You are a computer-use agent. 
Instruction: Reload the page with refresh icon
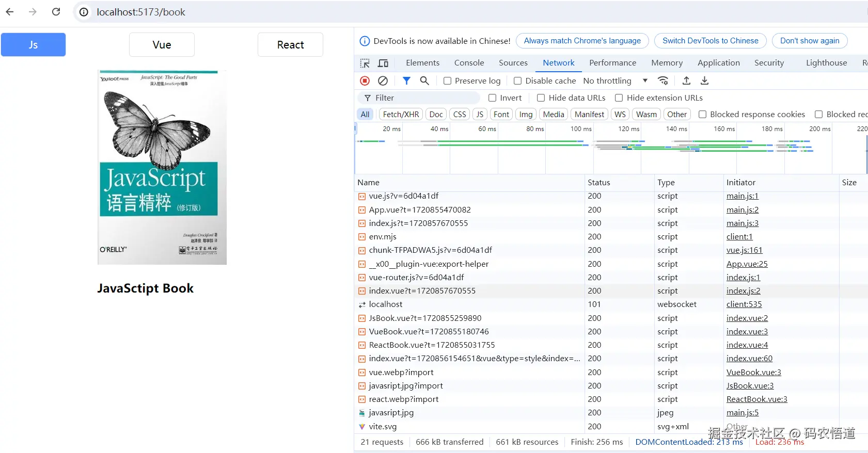56,12
